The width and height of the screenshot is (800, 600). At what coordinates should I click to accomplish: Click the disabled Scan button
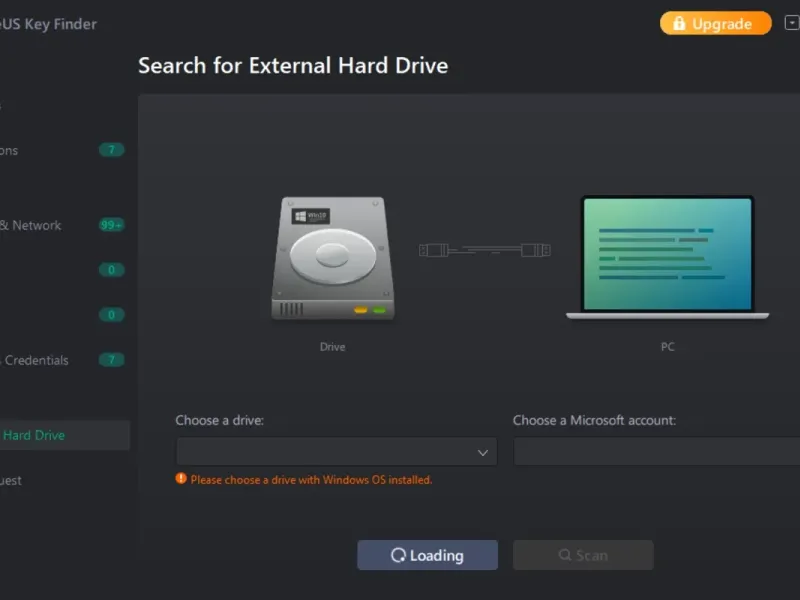coord(583,555)
